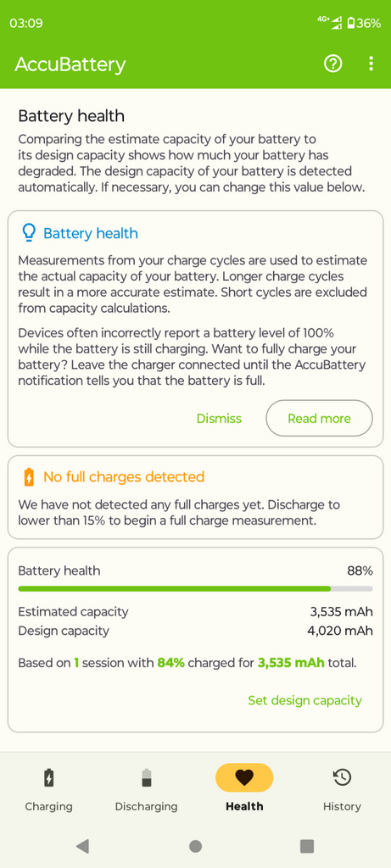Switch to the History tab label
Screen dimensions: 391x868
[342, 807]
